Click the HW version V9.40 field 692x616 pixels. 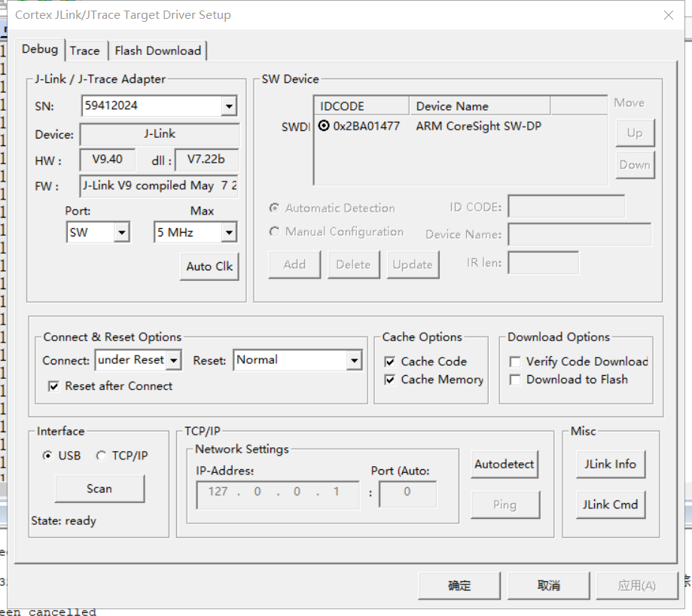(107, 160)
